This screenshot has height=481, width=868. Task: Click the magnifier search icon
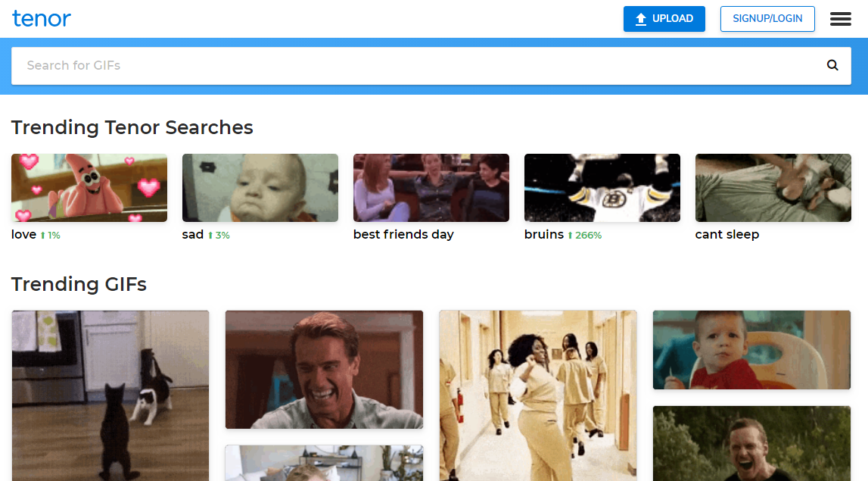click(x=832, y=65)
